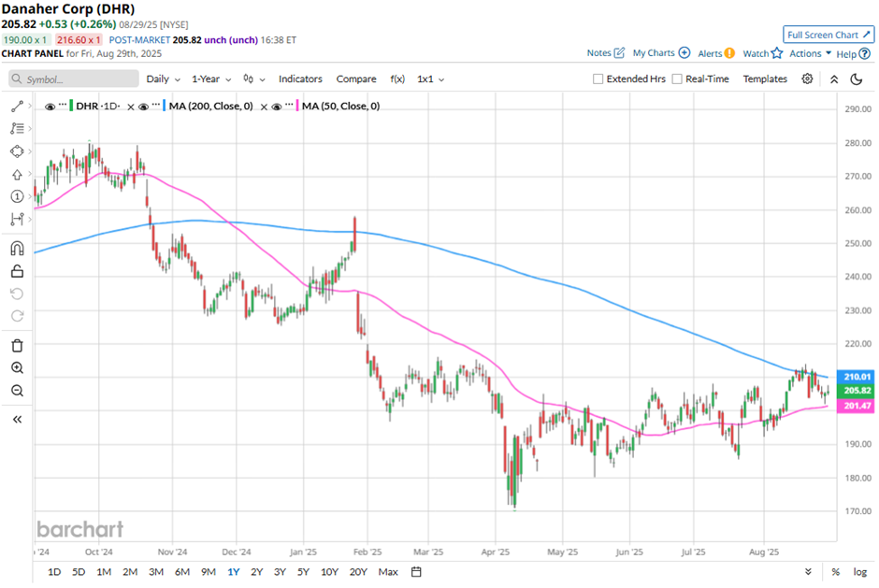This screenshot has width=879, height=588.
Task: Hide the DHR price series
Action: 50,107
